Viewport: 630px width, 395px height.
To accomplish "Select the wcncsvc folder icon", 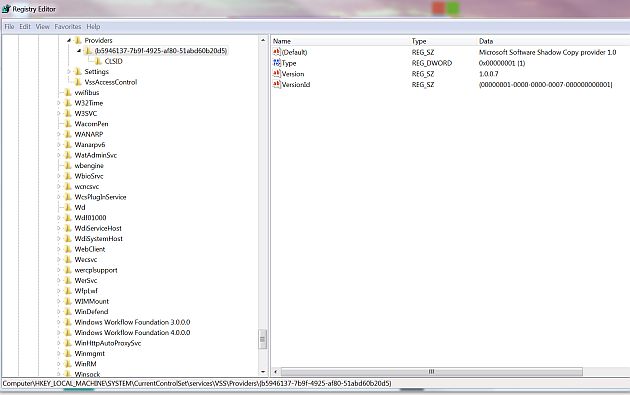I will [x=68, y=186].
